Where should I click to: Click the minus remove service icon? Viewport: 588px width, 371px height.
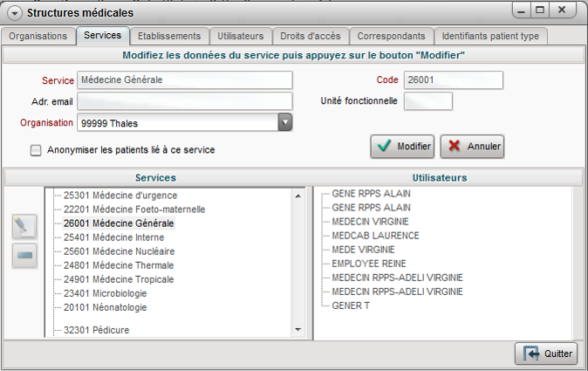pyautogui.click(x=24, y=255)
